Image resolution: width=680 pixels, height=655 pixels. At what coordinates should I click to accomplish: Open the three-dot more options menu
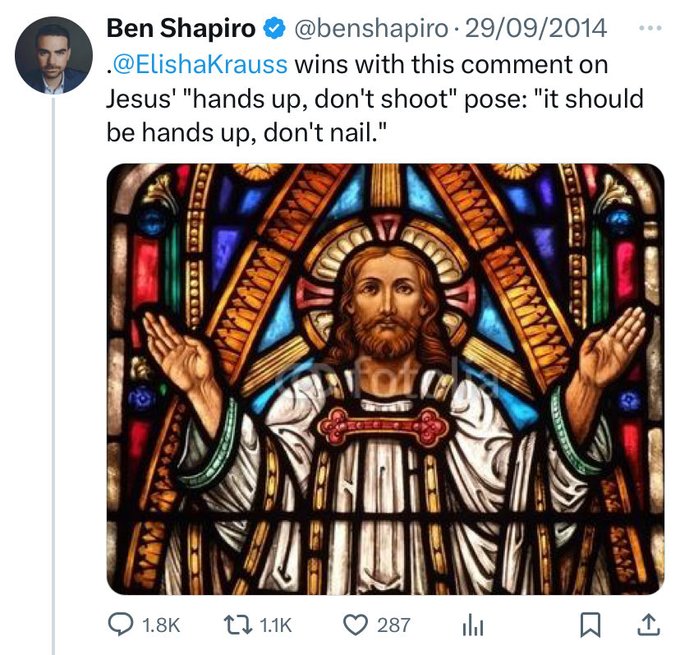point(649,28)
